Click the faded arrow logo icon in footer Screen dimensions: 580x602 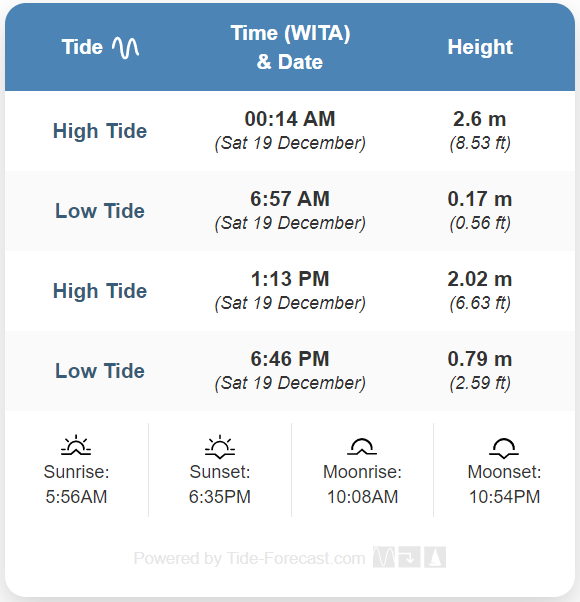409,557
